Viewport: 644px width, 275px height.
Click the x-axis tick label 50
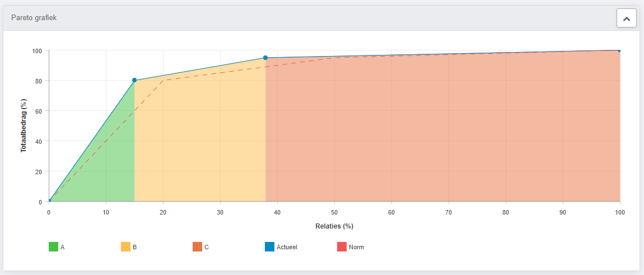coord(334,212)
